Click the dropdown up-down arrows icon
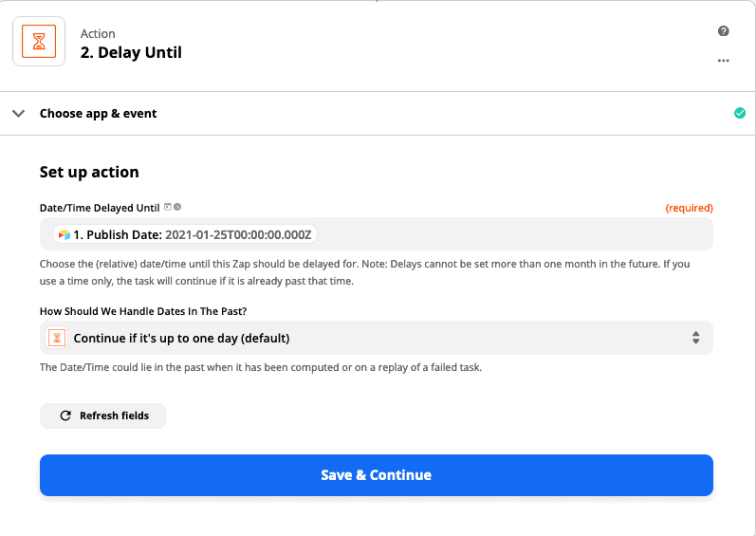The width and height of the screenshot is (756, 536). 695,338
